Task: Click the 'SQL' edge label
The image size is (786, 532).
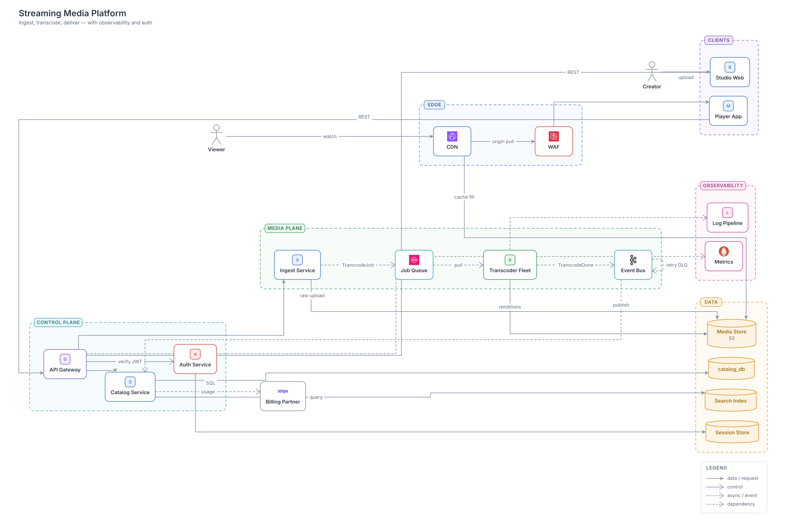Action: (210, 383)
